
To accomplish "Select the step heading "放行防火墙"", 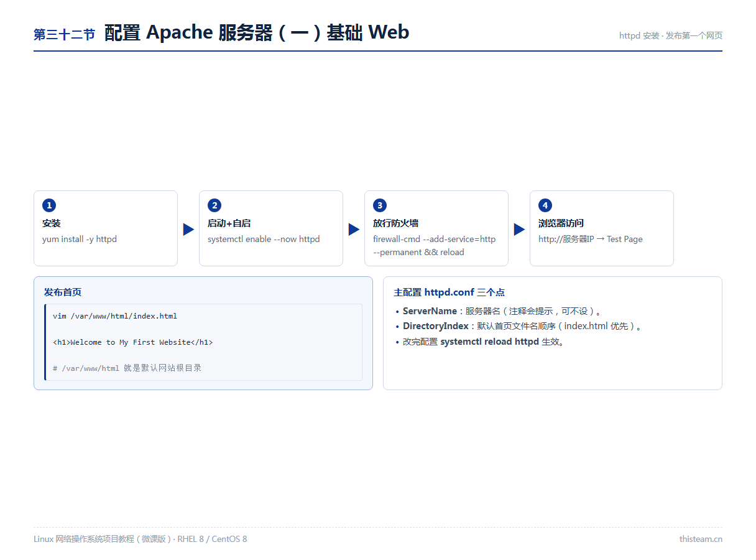I will point(395,223).
